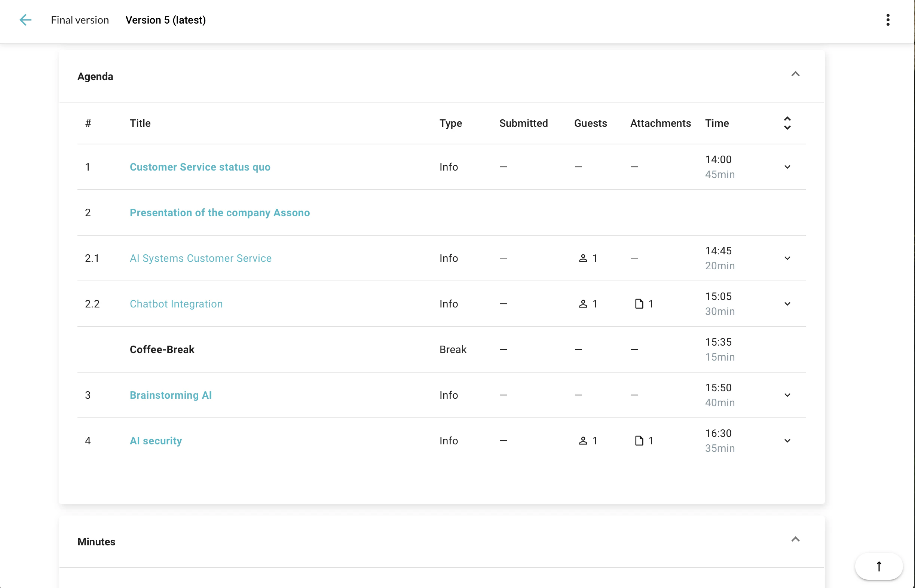915x588 pixels.
Task: Open Presentation of the company Assono
Action: (220, 213)
